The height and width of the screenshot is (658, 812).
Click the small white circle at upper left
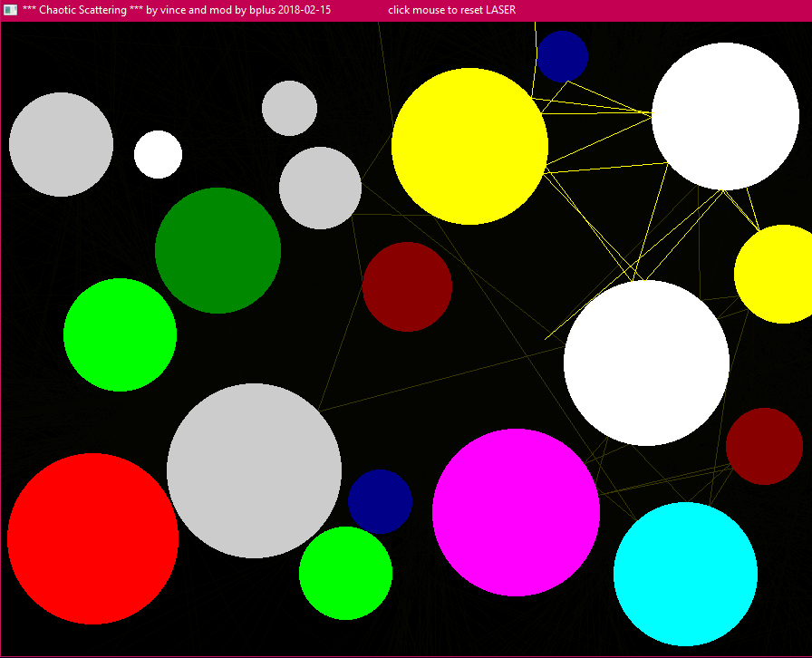[158, 154]
